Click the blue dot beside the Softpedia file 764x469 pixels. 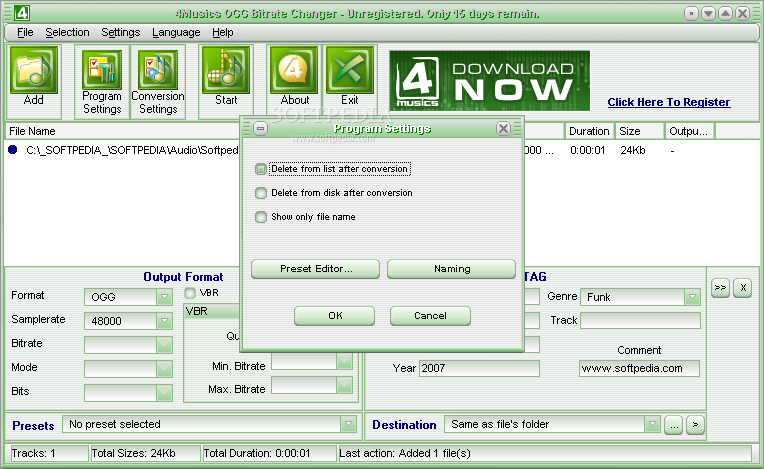click(13, 150)
